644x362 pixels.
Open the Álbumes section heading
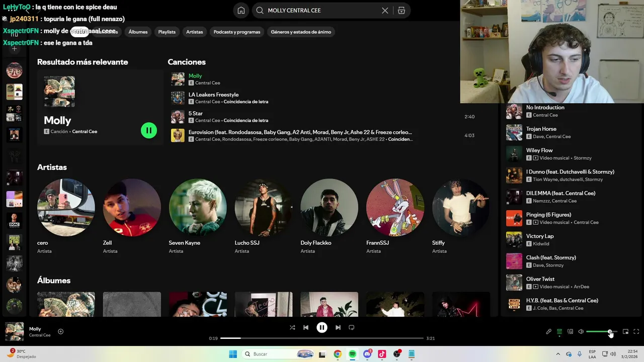54,280
